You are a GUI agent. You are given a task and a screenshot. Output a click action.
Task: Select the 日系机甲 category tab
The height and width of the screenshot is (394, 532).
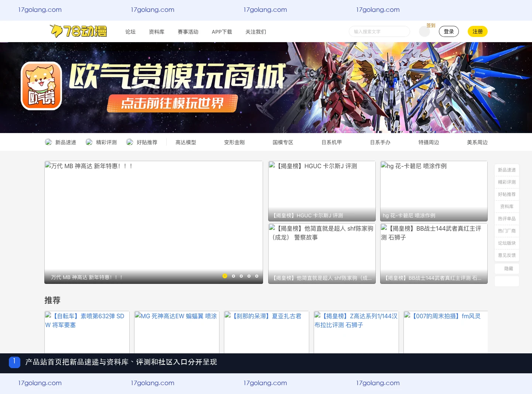332,142
